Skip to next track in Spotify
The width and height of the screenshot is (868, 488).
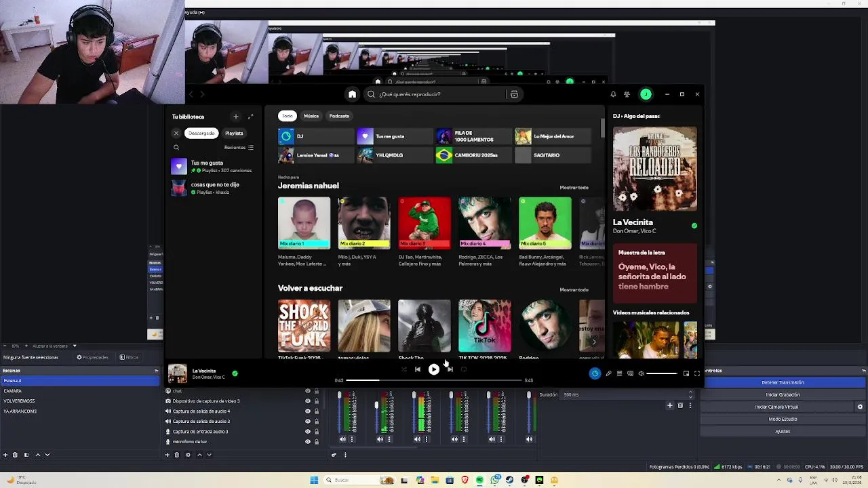pyautogui.click(x=450, y=369)
